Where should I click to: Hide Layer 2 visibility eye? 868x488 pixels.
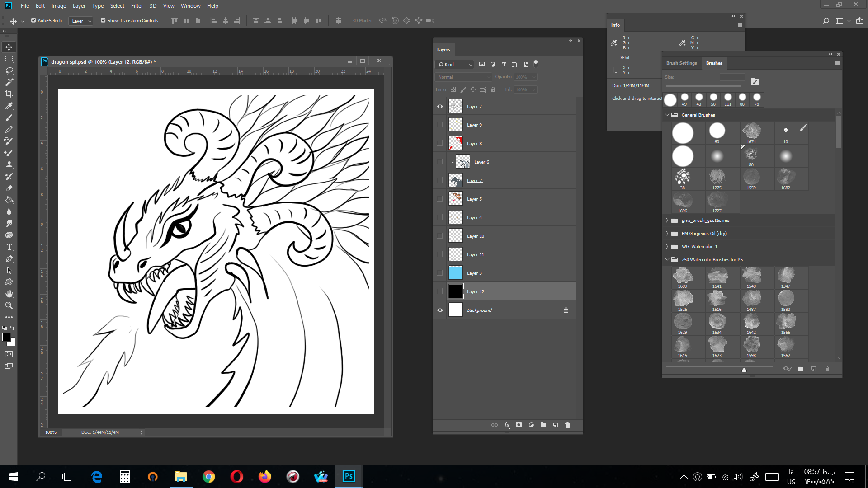[x=440, y=107]
